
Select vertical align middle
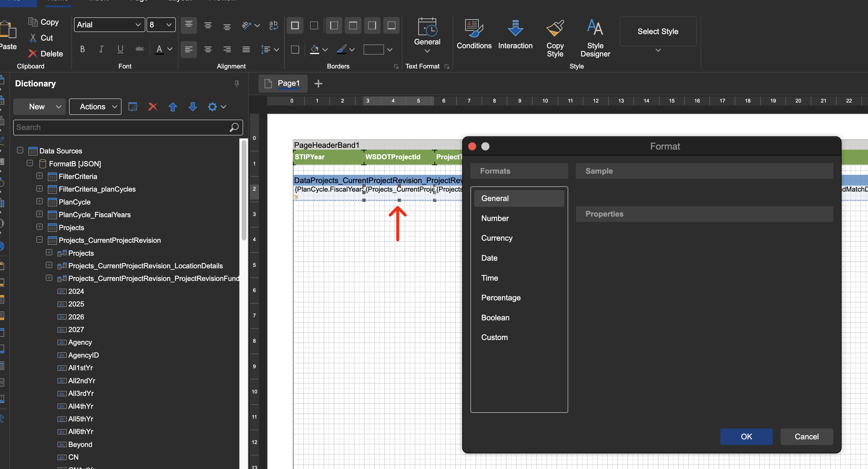[208, 25]
